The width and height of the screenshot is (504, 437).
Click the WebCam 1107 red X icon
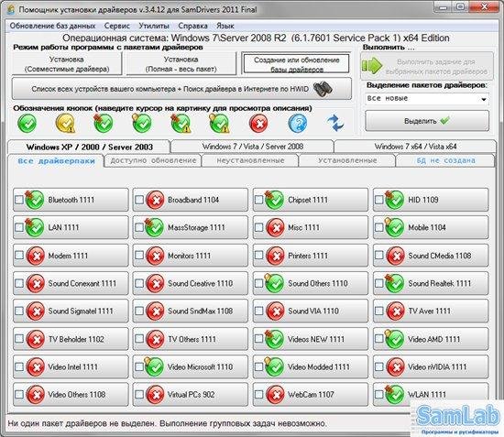click(x=275, y=395)
